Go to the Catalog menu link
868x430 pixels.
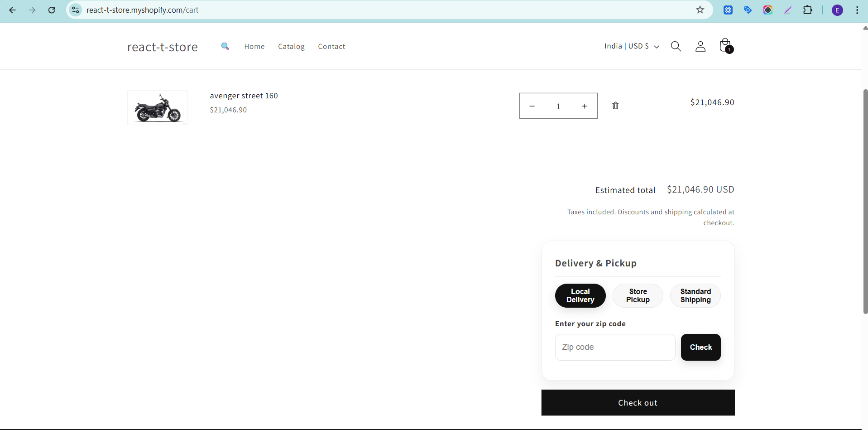291,47
